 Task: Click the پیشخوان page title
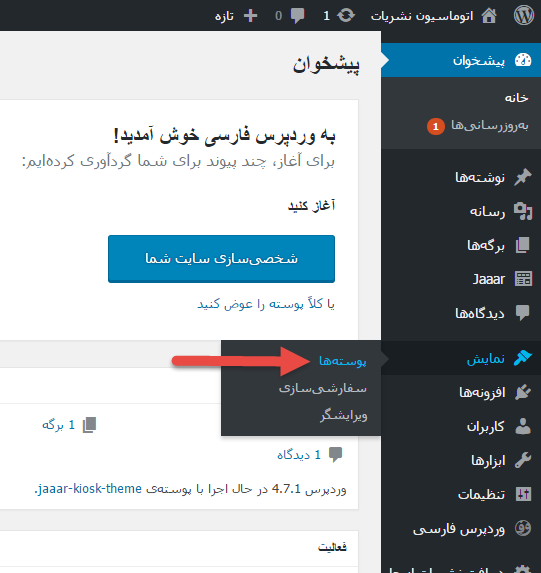(x=326, y=64)
